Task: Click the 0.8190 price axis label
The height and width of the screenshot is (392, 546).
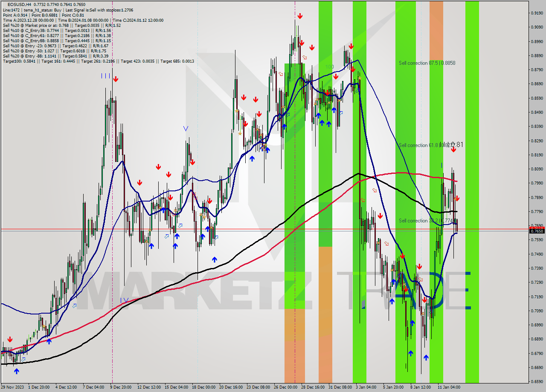Action: tap(537, 155)
